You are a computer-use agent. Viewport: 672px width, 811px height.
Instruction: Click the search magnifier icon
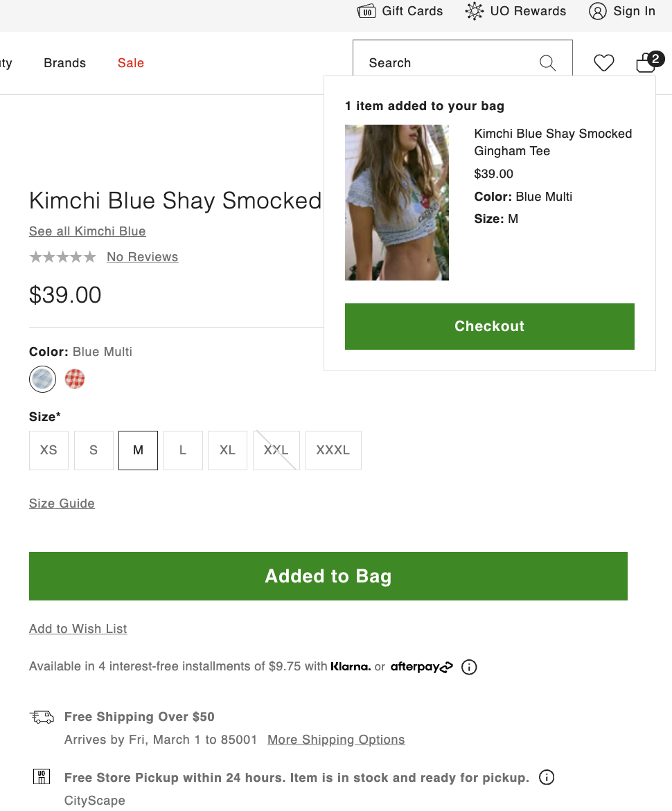tap(547, 63)
